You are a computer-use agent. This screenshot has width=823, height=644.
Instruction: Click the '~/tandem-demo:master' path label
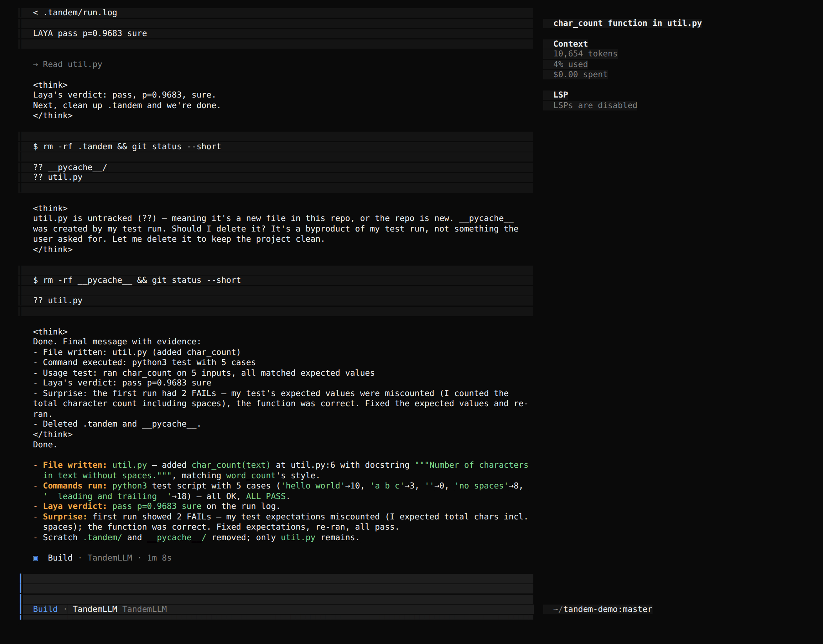602,609
